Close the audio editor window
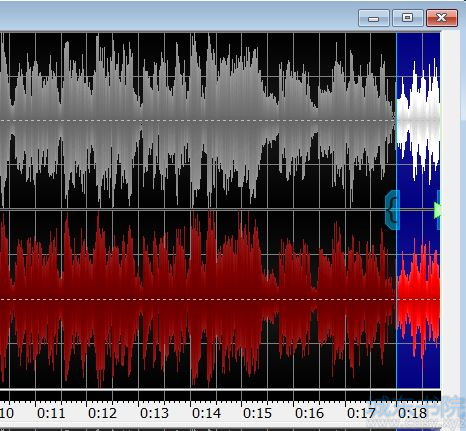Image resolution: width=466 pixels, height=431 pixels. coord(442,18)
